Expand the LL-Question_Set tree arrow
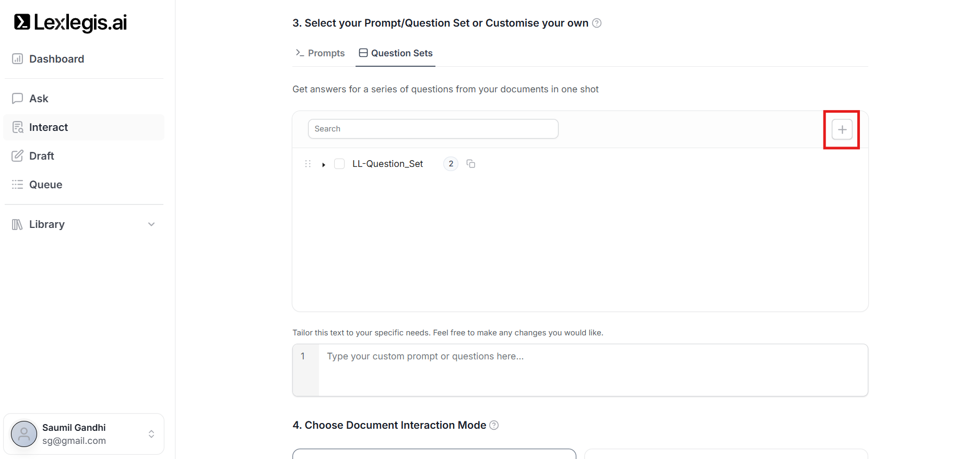980x459 pixels. (x=324, y=164)
